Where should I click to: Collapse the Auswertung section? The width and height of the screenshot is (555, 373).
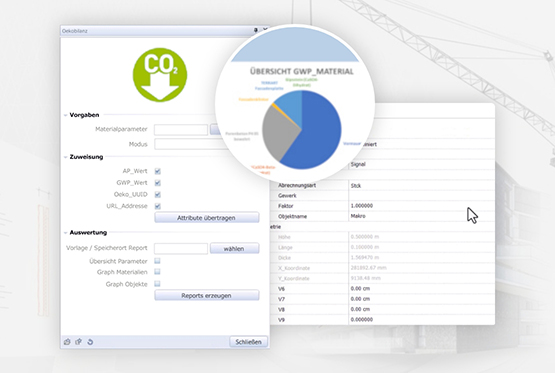click(65, 233)
